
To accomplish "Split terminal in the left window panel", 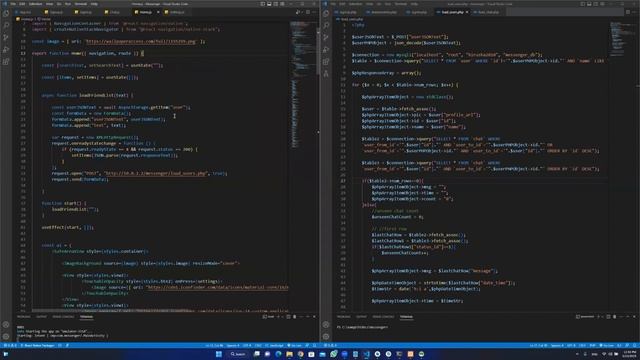I will (x=288, y=317).
